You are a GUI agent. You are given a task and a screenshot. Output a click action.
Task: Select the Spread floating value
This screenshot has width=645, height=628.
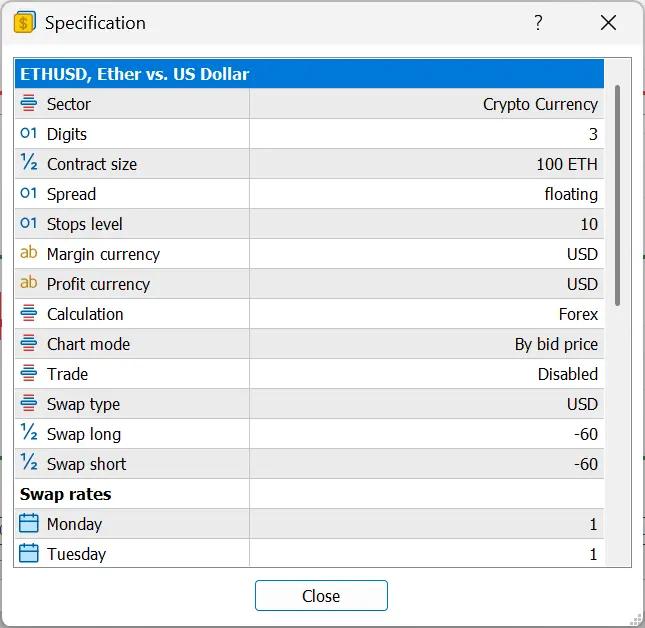pos(571,195)
